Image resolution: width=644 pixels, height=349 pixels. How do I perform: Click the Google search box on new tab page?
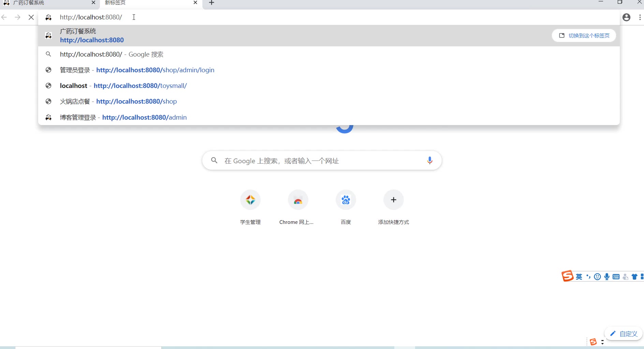coord(322,161)
